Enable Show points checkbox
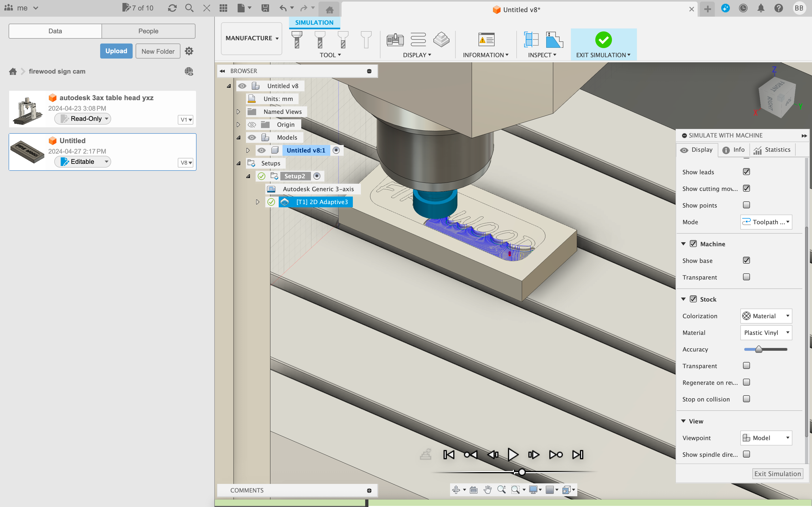Screen dimensions: 812x507 tap(747, 205)
